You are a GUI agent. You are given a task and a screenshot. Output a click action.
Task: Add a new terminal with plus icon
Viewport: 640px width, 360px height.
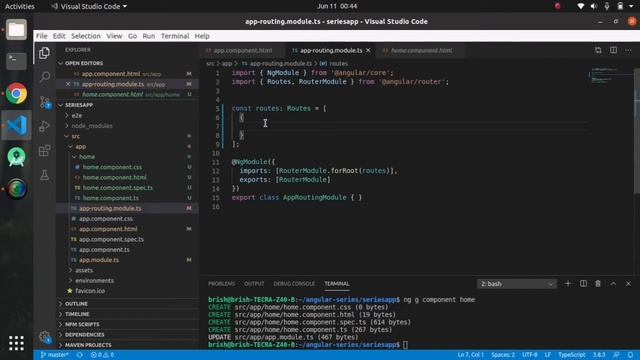pyautogui.click(x=568, y=284)
